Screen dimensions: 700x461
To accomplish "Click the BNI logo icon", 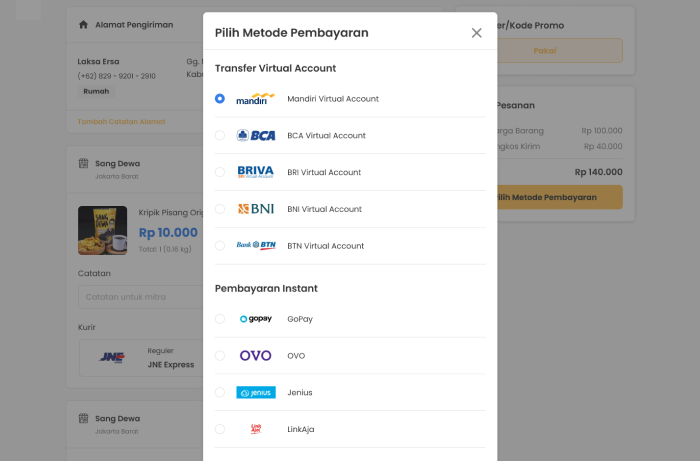I will (255, 209).
